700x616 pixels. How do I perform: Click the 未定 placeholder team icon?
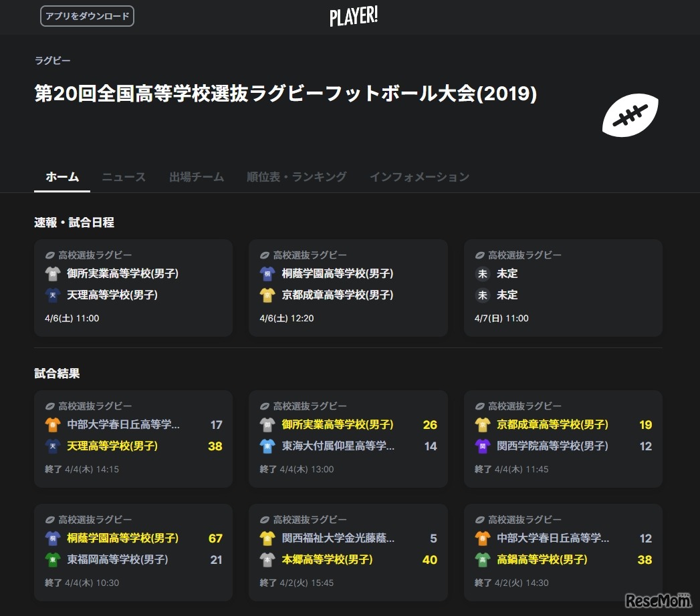click(x=481, y=273)
